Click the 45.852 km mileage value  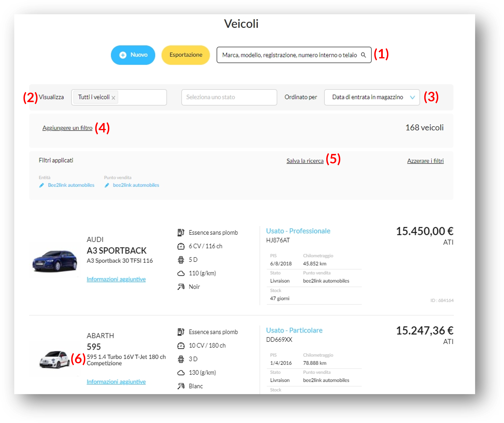tap(315, 264)
